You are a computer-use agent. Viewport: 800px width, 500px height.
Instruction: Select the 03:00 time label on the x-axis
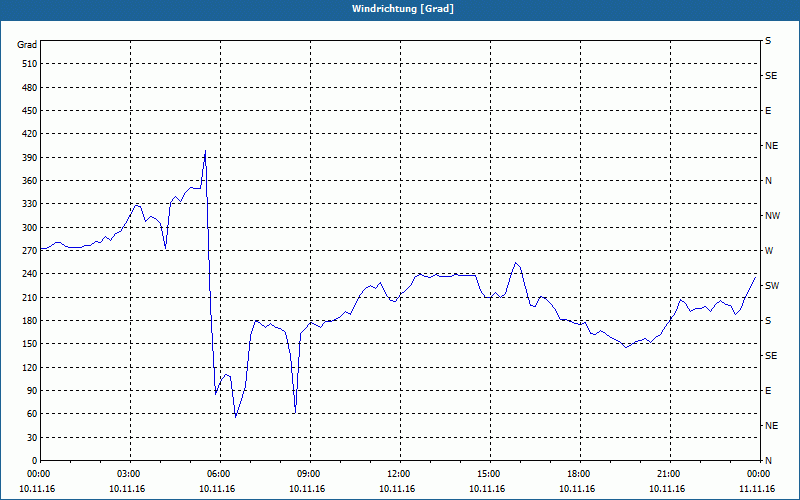[x=129, y=473]
